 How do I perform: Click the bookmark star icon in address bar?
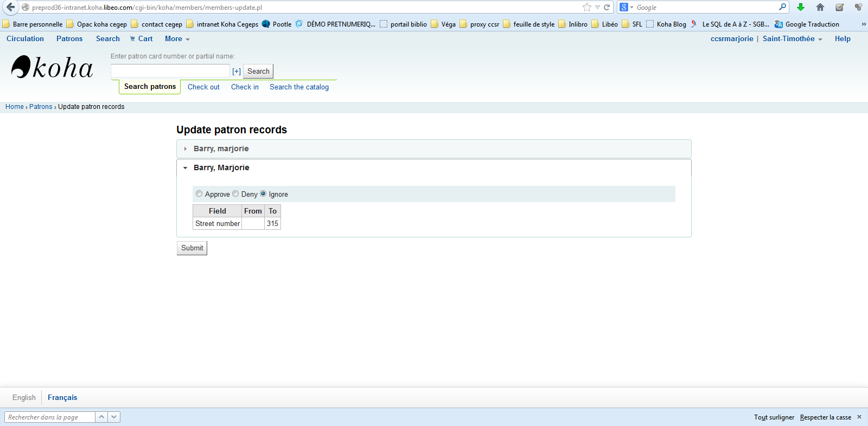coord(586,7)
